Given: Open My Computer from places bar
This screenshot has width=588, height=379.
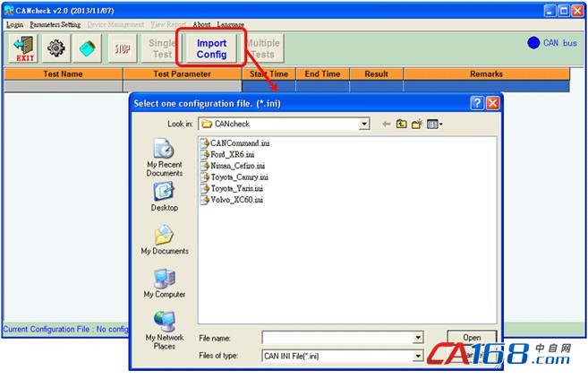Looking at the screenshot, I should click(x=164, y=283).
